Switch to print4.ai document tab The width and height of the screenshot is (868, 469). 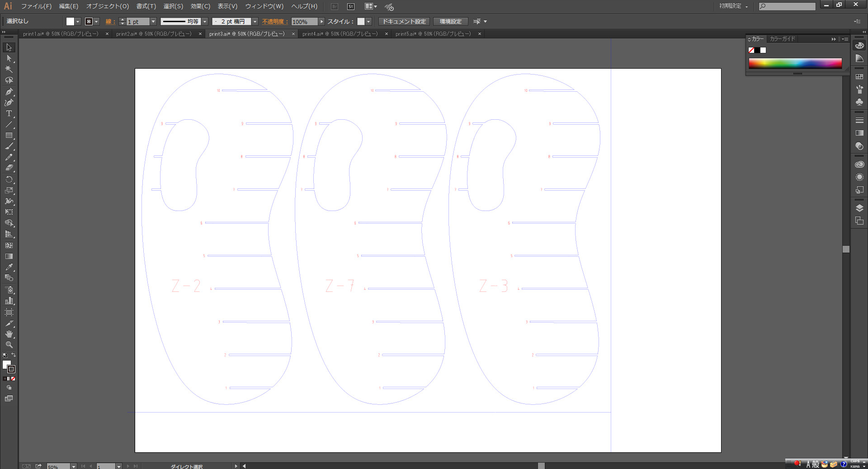coord(340,34)
